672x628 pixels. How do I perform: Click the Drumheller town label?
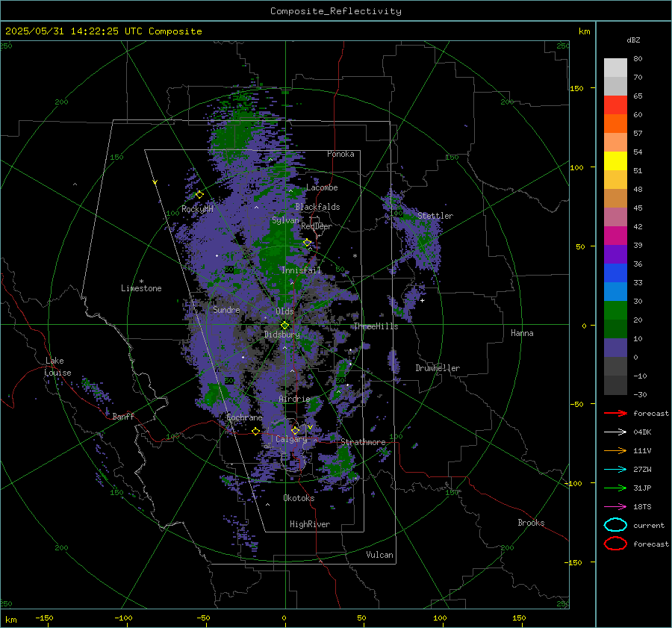coord(438,368)
